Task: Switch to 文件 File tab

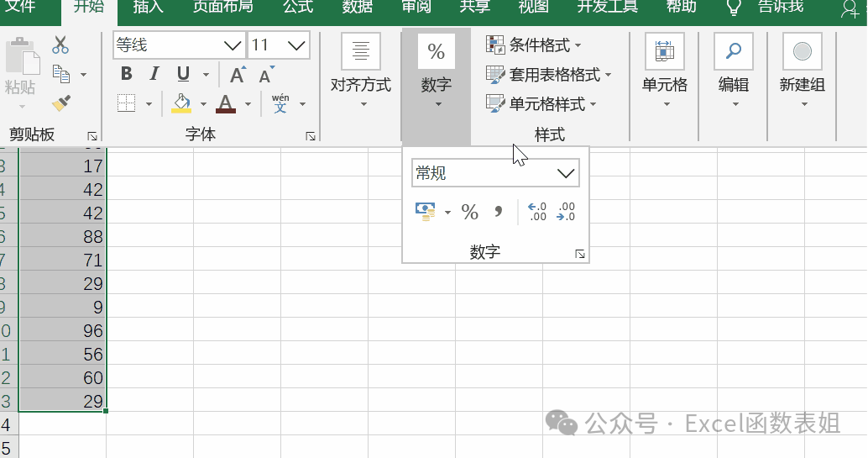Action: pyautogui.click(x=20, y=7)
